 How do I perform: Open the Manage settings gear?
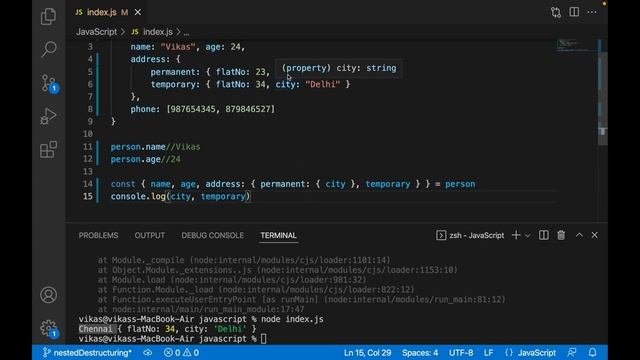[x=49, y=328]
